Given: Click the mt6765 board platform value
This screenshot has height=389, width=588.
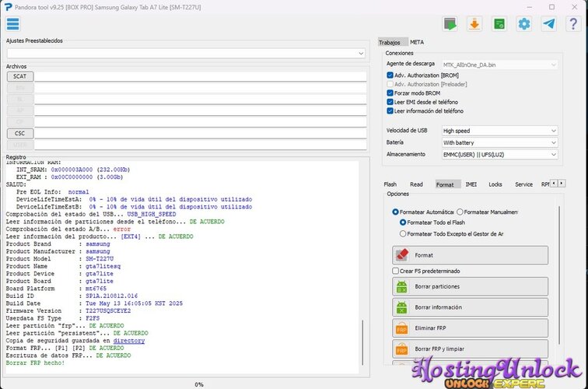Looking at the screenshot, I should point(96,289).
